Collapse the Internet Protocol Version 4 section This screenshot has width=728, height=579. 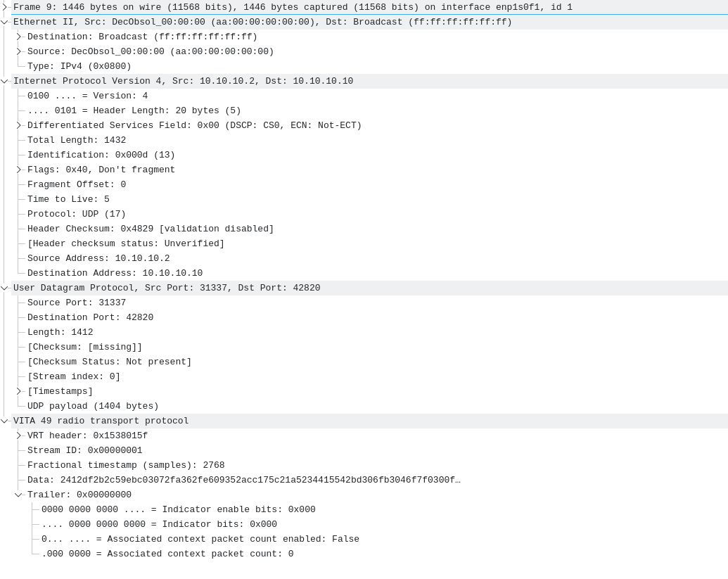[x=5, y=81]
